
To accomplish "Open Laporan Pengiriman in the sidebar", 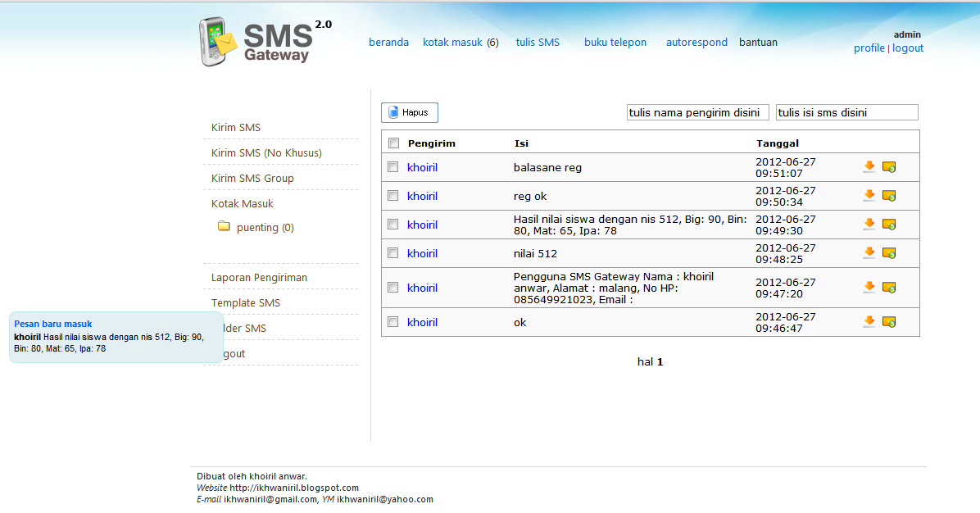I will (259, 278).
